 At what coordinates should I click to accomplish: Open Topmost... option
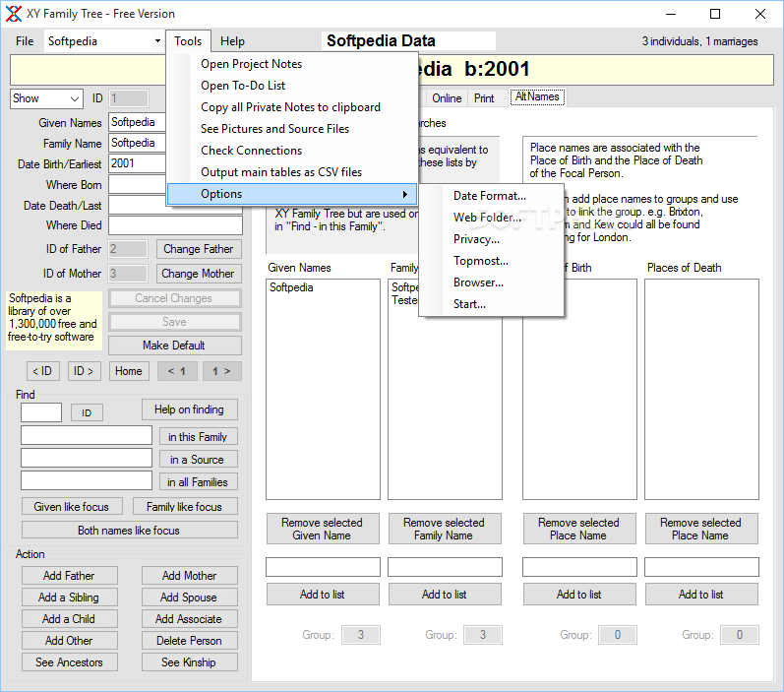click(x=491, y=261)
